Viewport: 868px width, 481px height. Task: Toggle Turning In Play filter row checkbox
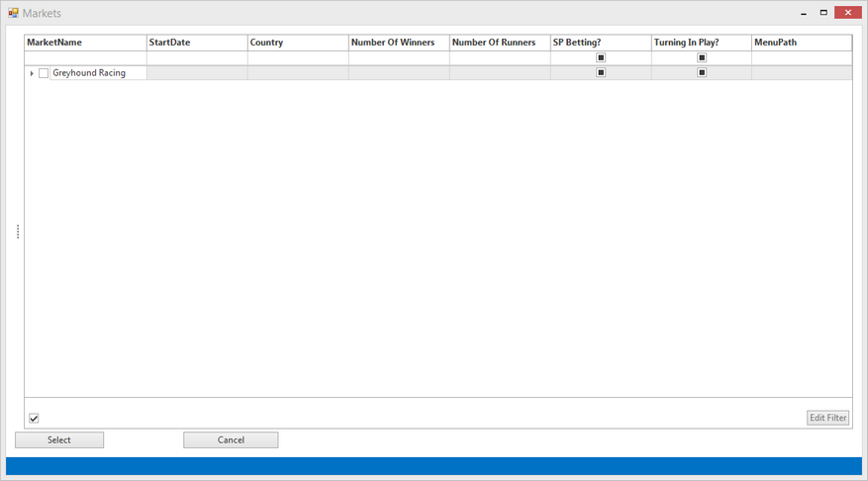point(702,57)
